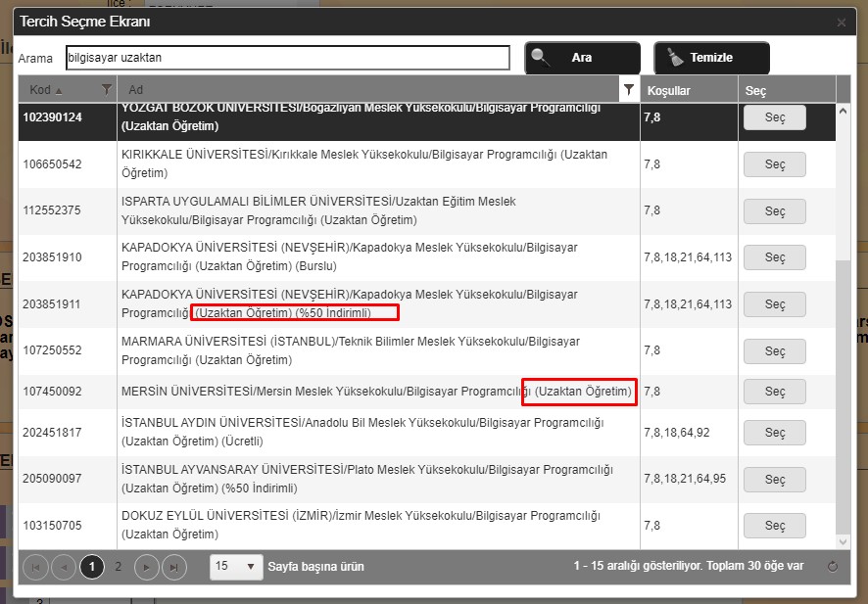This screenshot has width=868, height=604.
Task: Switch to page 2 of results
Action: tap(118, 567)
